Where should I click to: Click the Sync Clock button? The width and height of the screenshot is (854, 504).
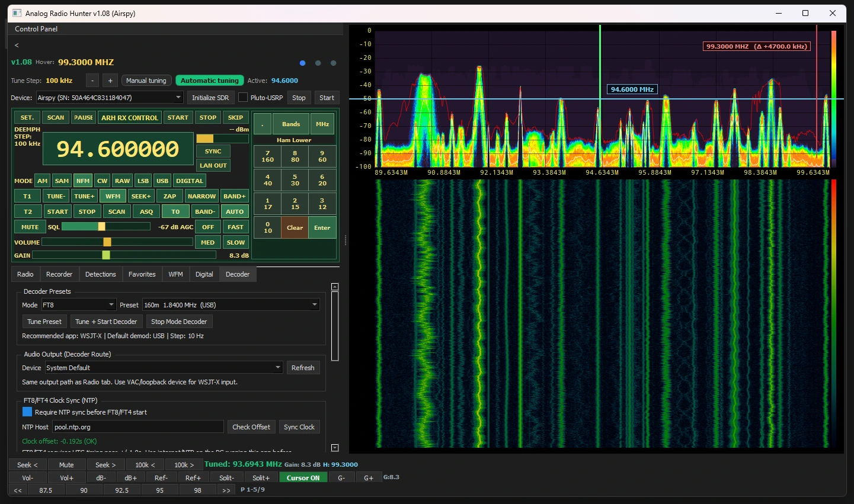pyautogui.click(x=299, y=426)
